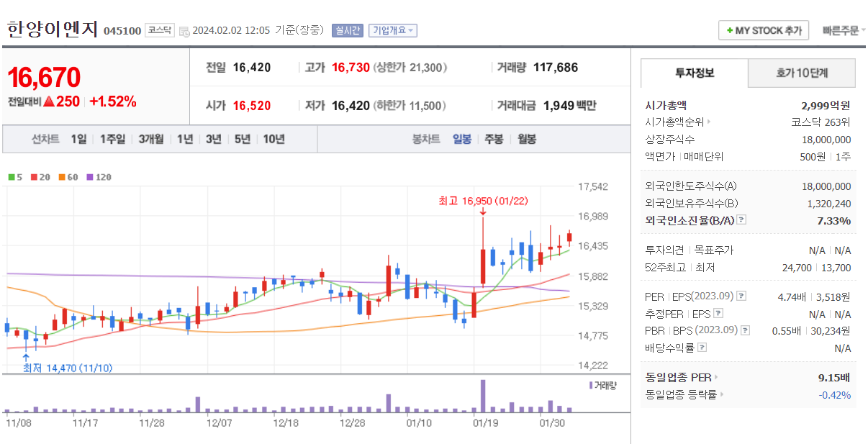Select the 3개월 line chart period
This screenshot has height=444, width=868.
tap(151, 140)
